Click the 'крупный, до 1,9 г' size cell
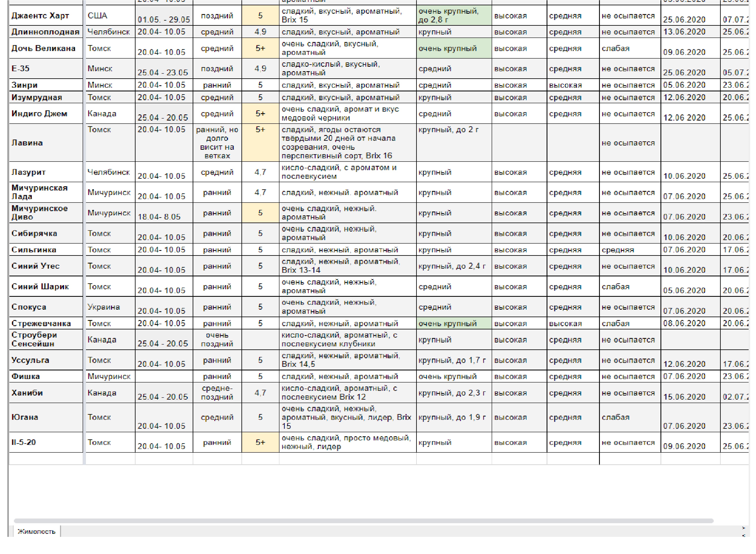The width and height of the screenshot is (756, 554). pos(454,417)
